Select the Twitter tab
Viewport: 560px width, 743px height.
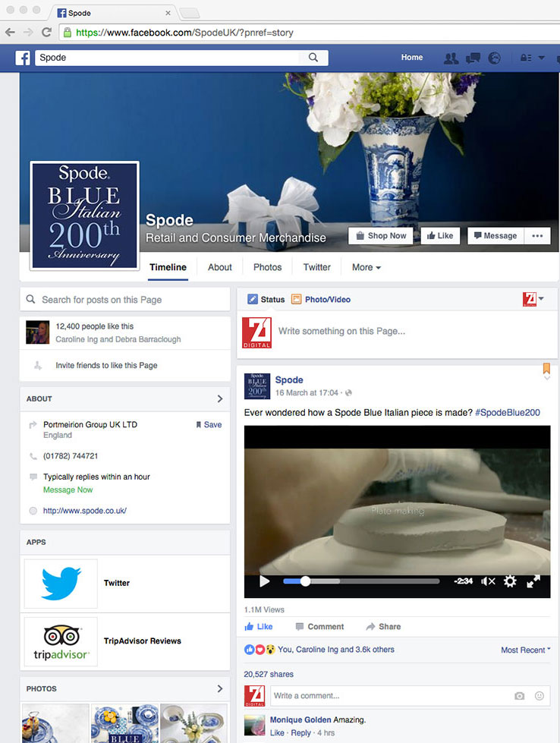[317, 267]
